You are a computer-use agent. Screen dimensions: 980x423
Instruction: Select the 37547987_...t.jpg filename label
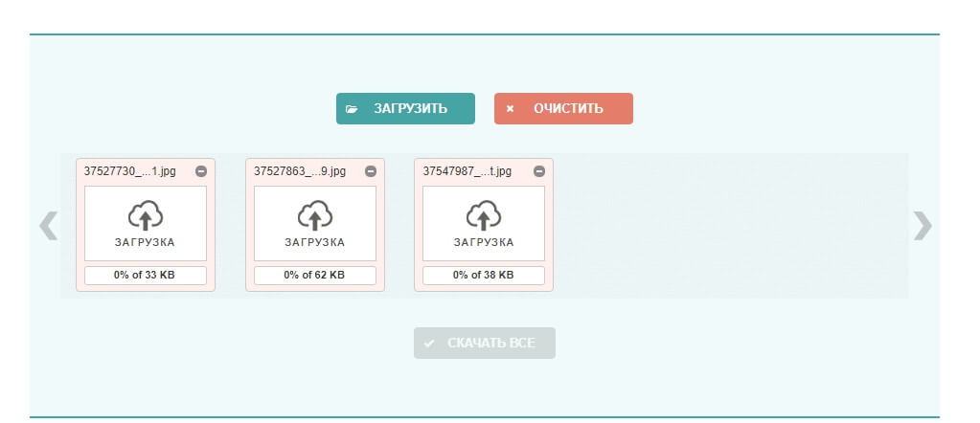pyautogui.click(x=467, y=171)
